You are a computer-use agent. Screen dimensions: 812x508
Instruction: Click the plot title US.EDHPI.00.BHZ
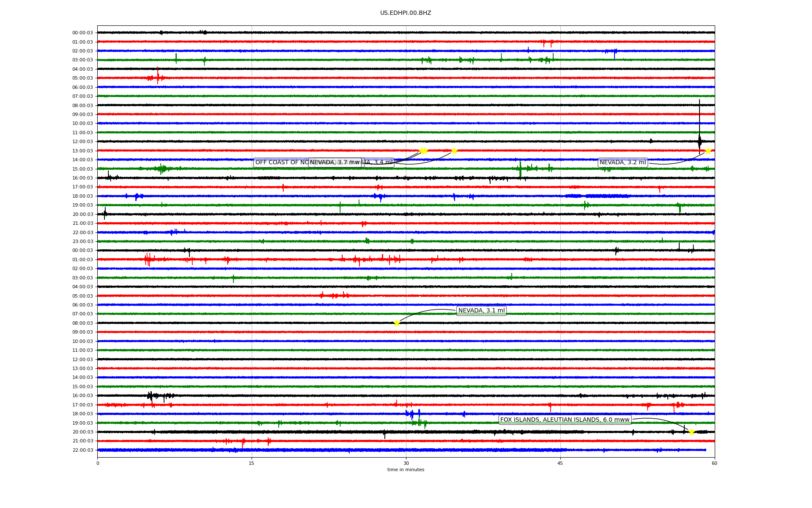click(406, 13)
